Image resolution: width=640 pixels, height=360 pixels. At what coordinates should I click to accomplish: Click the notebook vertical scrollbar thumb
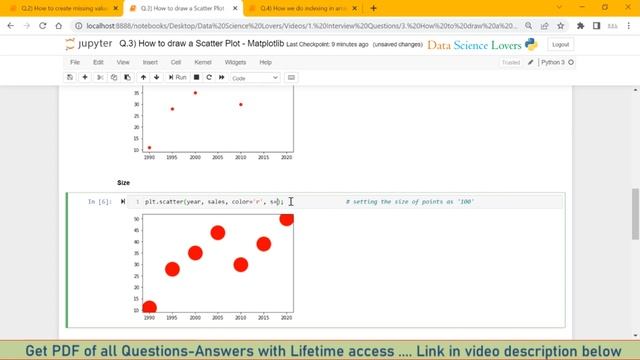click(635, 214)
